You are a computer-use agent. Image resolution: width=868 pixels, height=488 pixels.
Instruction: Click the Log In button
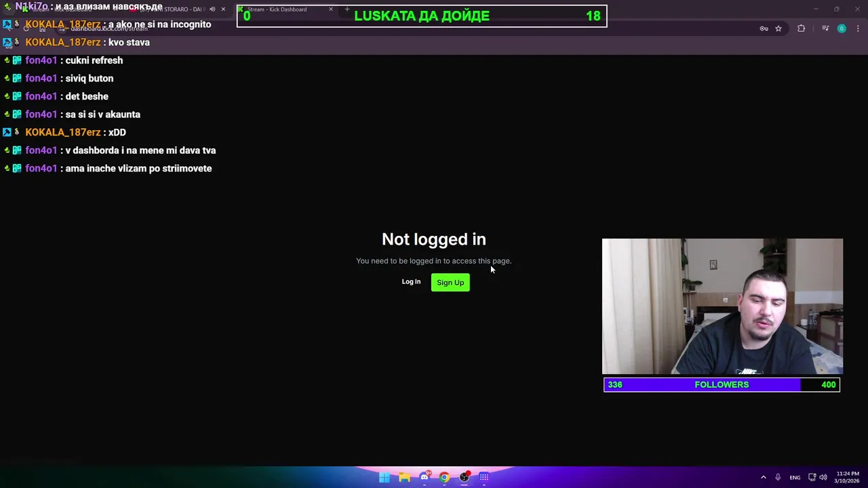click(411, 282)
